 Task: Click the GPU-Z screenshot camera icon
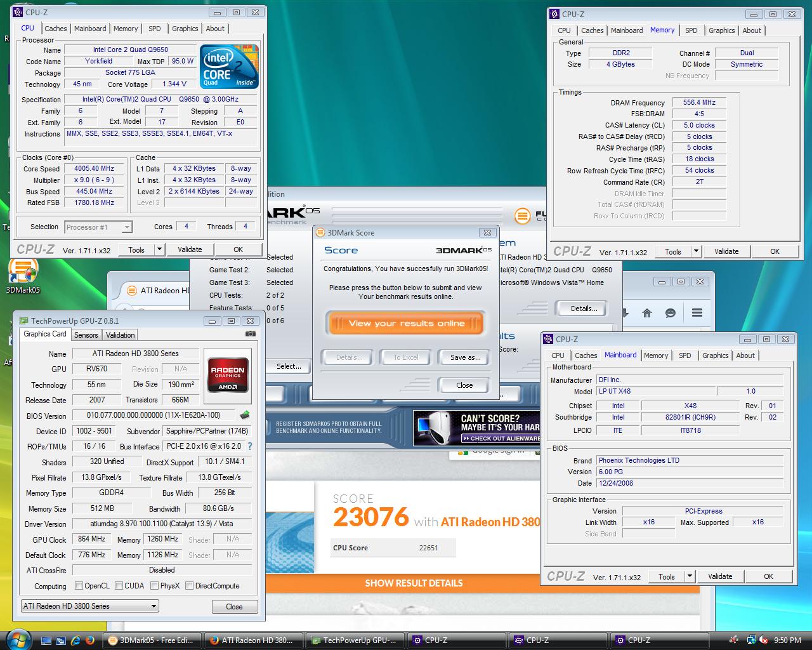[x=251, y=334]
